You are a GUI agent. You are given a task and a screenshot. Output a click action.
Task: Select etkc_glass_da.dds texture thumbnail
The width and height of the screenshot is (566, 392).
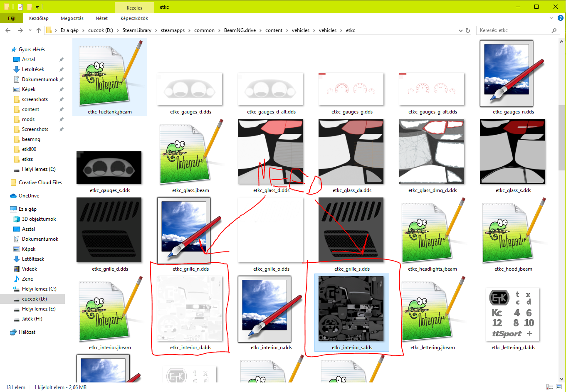pyautogui.click(x=351, y=151)
